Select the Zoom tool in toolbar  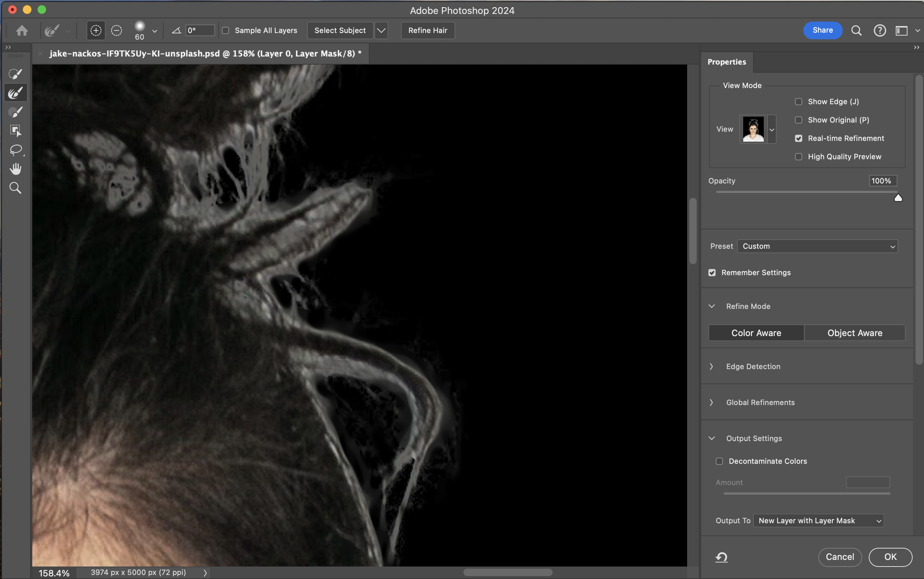15,188
